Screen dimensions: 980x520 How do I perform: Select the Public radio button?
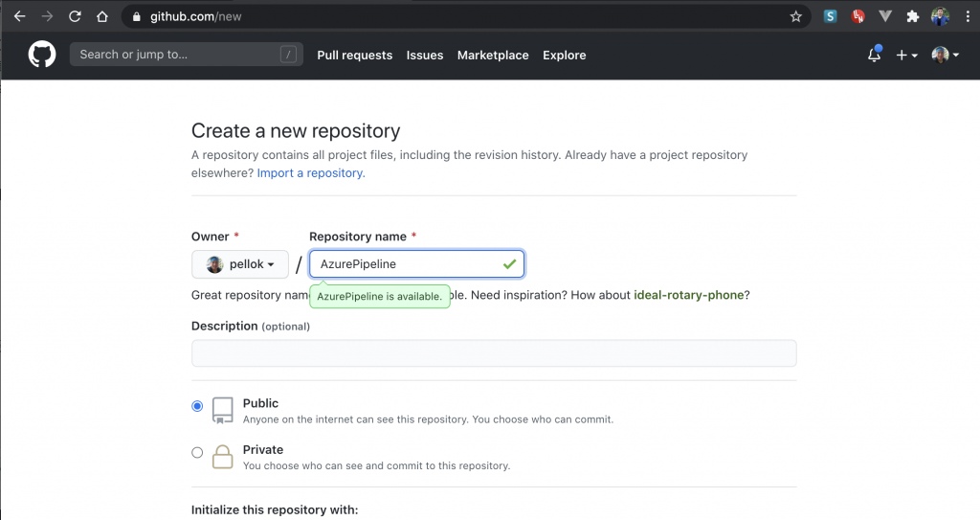[x=197, y=406]
